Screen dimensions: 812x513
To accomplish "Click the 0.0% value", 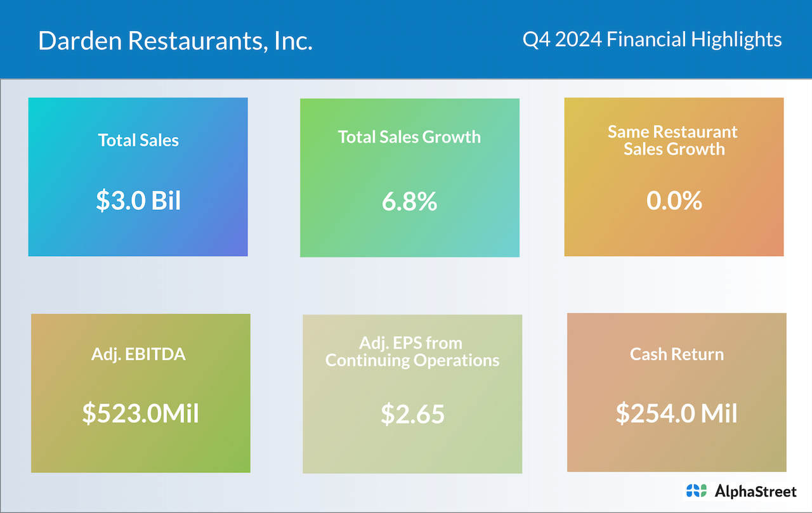I will point(674,200).
